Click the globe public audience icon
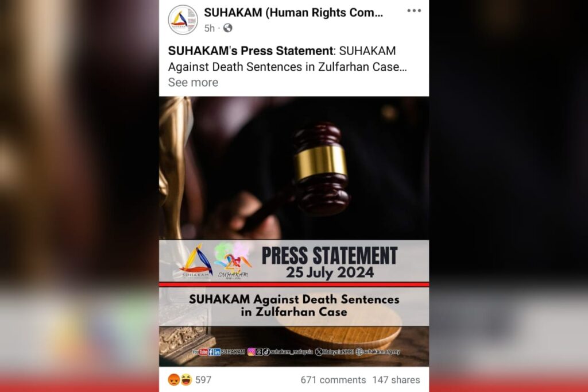 [227, 28]
